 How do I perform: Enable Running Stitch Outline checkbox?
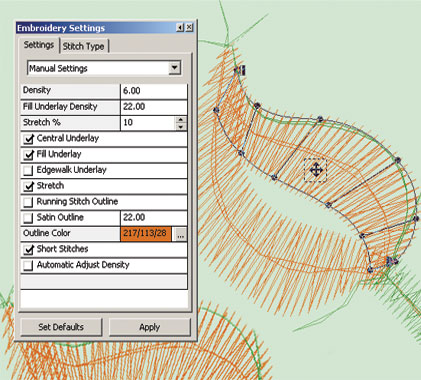tap(29, 202)
